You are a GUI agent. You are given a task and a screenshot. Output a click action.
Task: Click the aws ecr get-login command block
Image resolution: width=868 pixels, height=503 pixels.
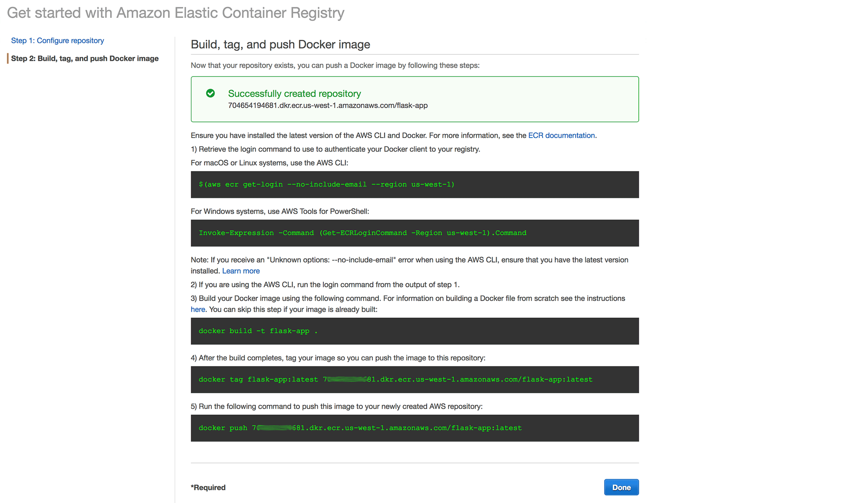click(x=414, y=184)
